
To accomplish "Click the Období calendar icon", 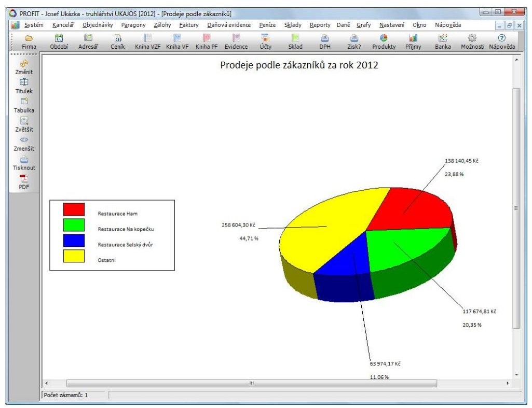I will point(59,41).
